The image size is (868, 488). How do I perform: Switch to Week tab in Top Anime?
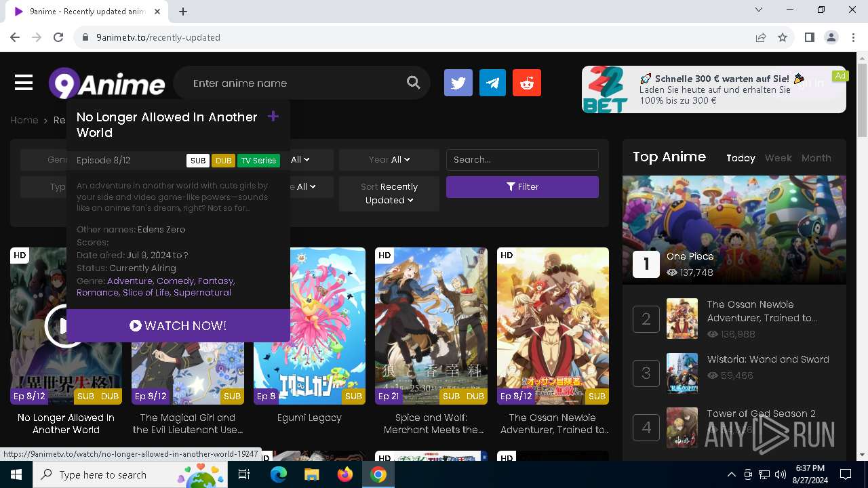[x=778, y=158]
